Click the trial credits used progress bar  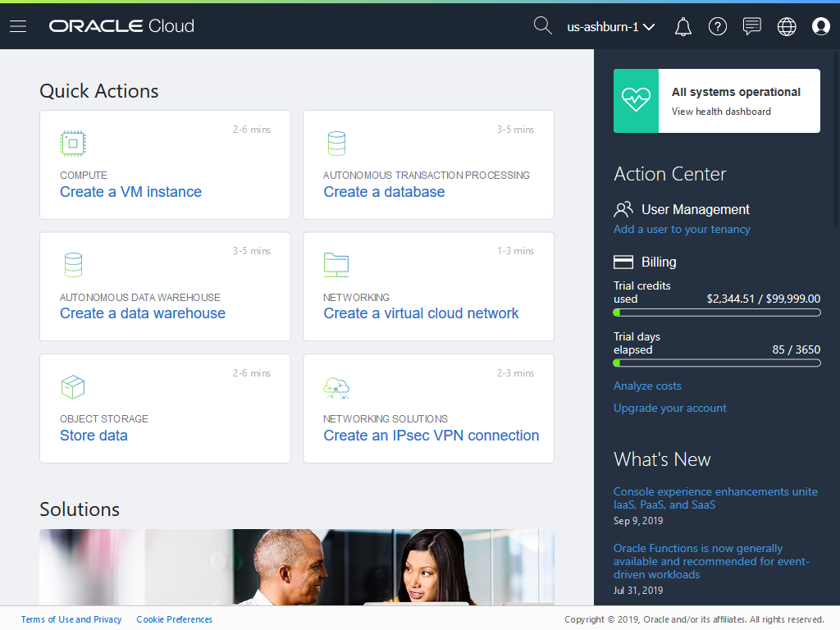click(x=717, y=313)
